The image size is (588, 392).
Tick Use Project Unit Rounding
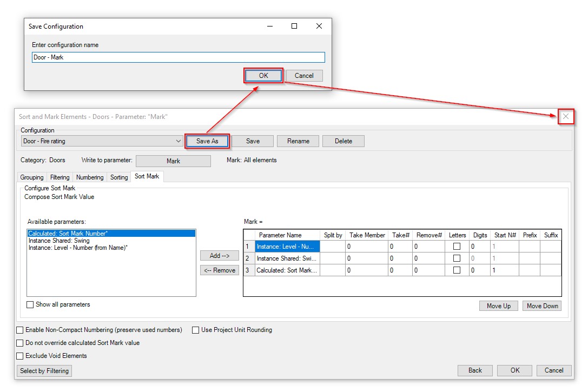pos(196,330)
